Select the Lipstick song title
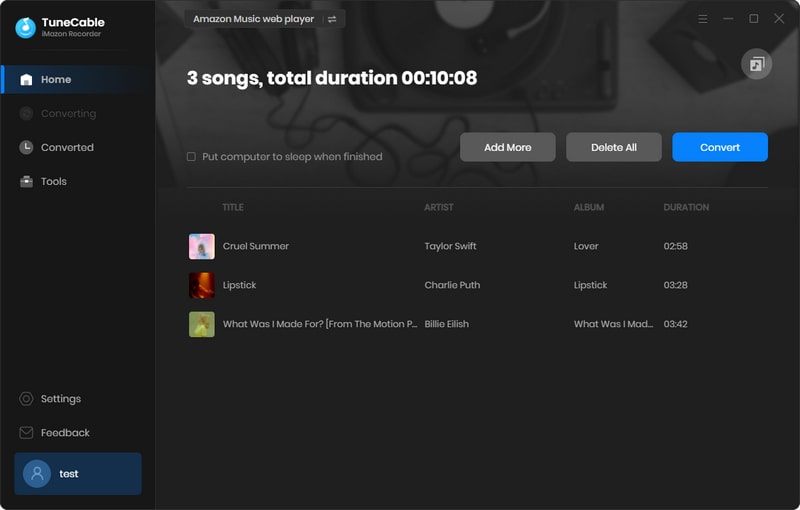The height and width of the screenshot is (510, 800). (x=239, y=285)
